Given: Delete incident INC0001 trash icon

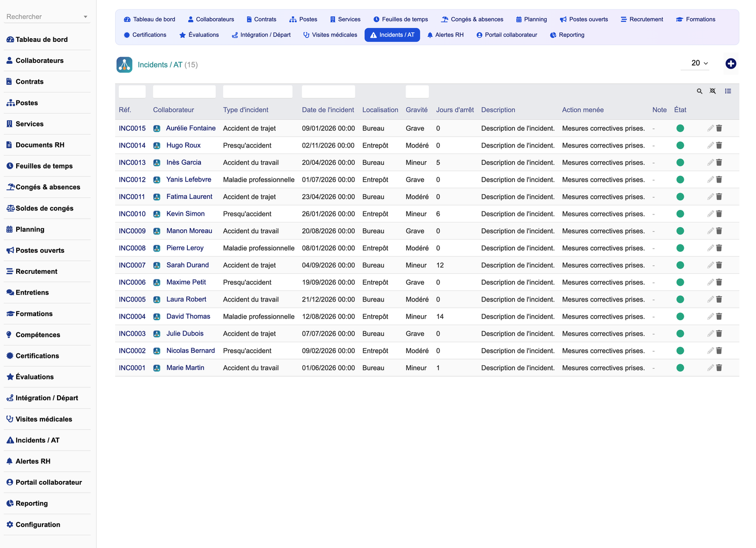Looking at the screenshot, I should (x=719, y=368).
